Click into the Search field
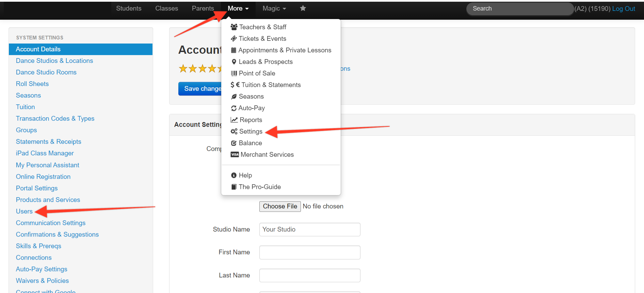The image size is (644, 293). click(x=520, y=9)
